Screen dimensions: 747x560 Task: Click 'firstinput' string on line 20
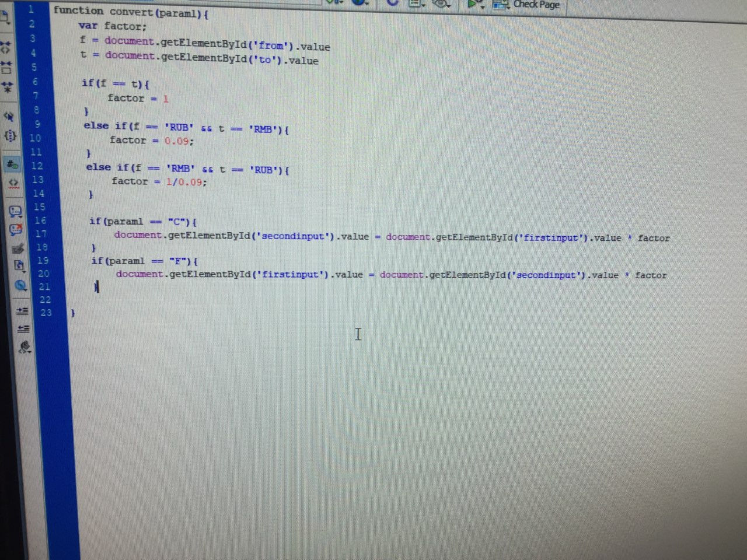[291, 275]
